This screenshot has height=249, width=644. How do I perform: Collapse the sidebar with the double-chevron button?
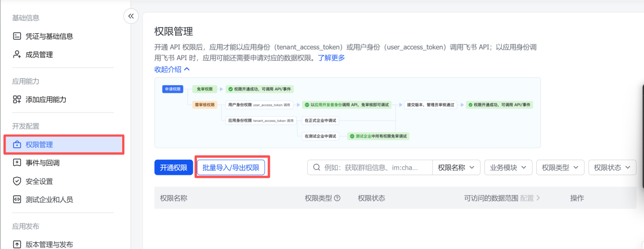pyautogui.click(x=131, y=16)
